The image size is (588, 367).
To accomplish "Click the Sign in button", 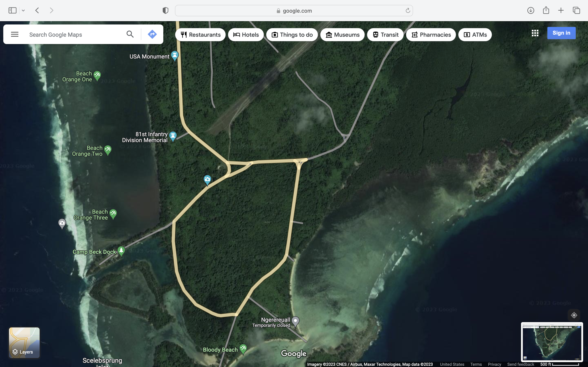I will [561, 33].
